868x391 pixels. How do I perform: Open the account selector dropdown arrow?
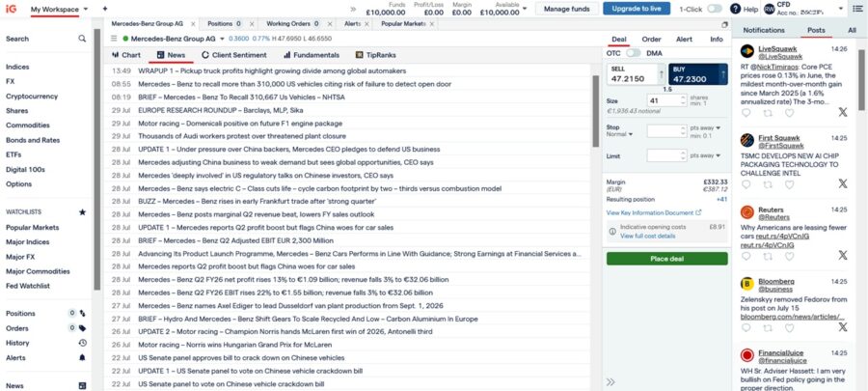pyautogui.click(x=841, y=9)
